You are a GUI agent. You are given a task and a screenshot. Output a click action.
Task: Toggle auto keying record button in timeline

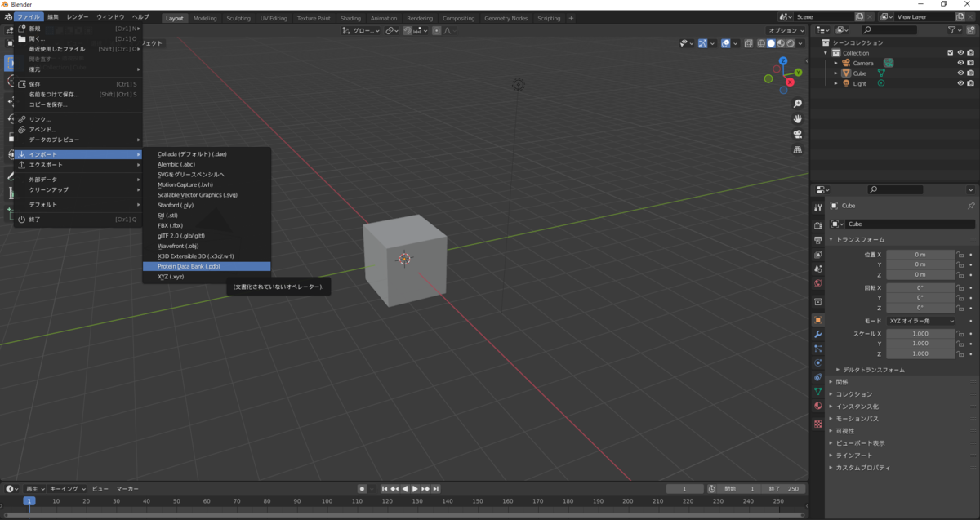coord(362,489)
